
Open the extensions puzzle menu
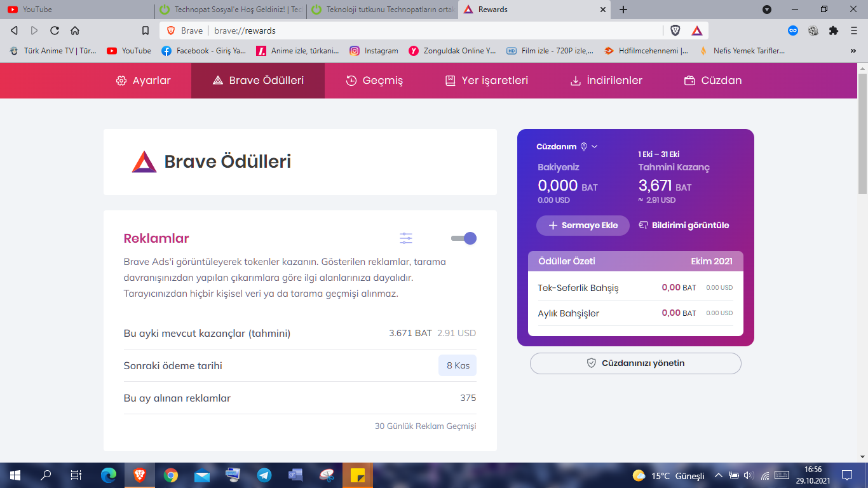(x=834, y=30)
